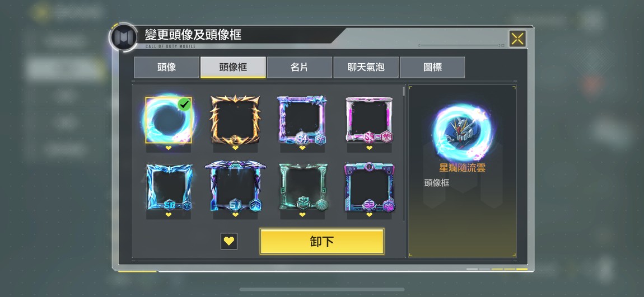The width and height of the screenshot is (644, 297).
Task: Toggle heart under the S4 frame
Action: coord(302,148)
